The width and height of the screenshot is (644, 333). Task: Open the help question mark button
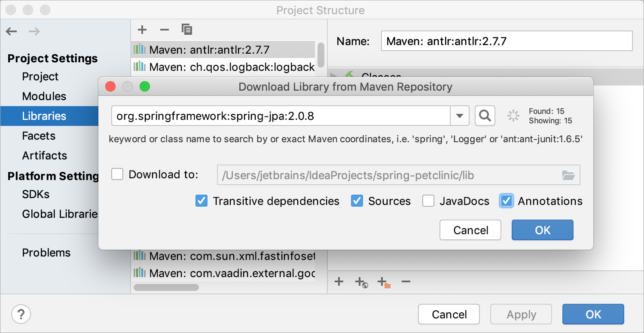[x=21, y=314]
